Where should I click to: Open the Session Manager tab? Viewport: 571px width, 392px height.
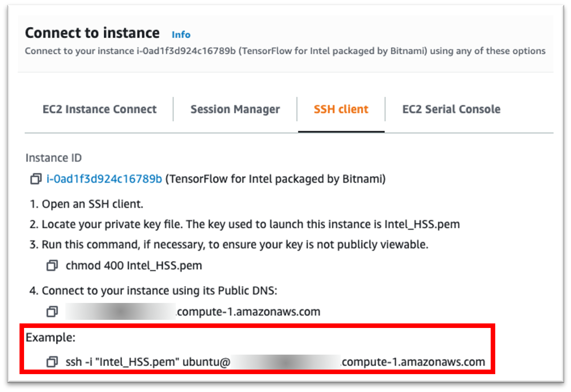[x=235, y=109]
